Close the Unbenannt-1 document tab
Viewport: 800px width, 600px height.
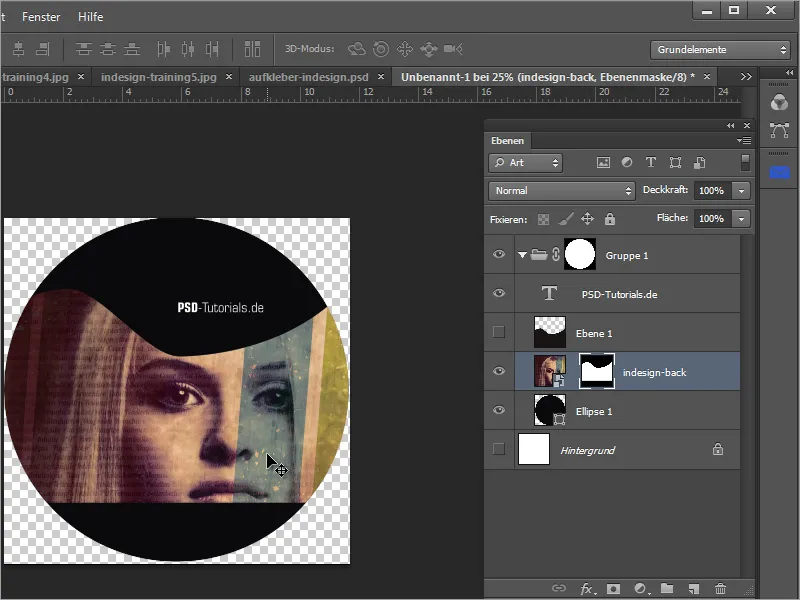(x=707, y=77)
